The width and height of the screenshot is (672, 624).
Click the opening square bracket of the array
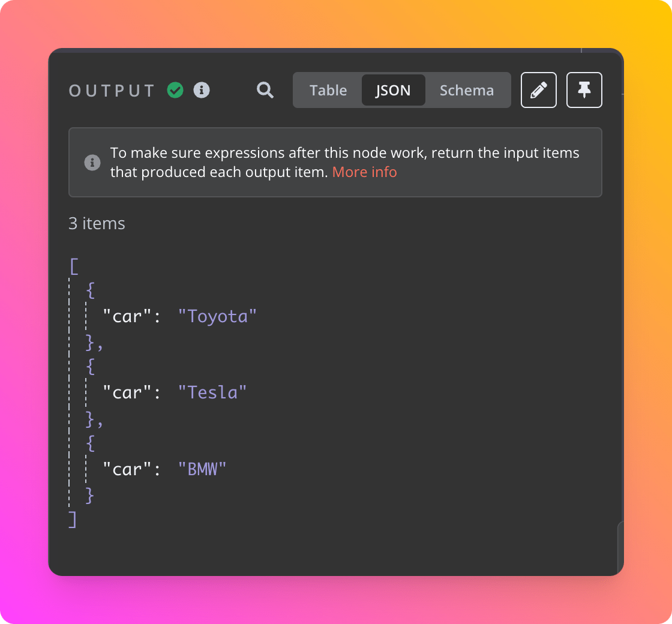pos(74,266)
